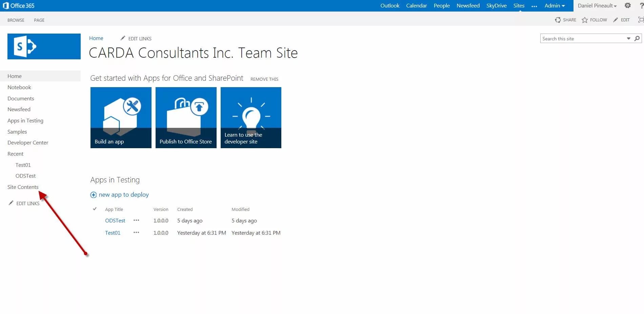644x314 pixels.
Task: Switch to the Page ribbon tab
Action: click(x=39, y=20)
